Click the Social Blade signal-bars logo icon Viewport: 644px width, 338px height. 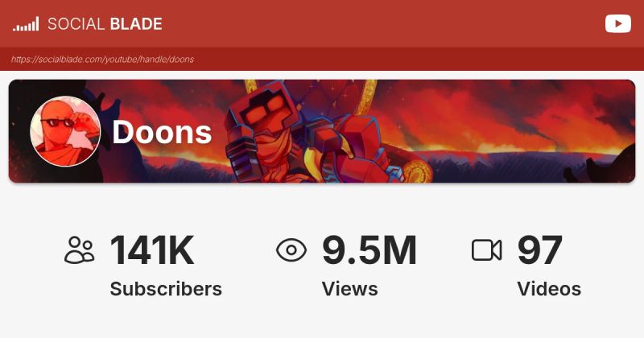click(x=26, y=24)
